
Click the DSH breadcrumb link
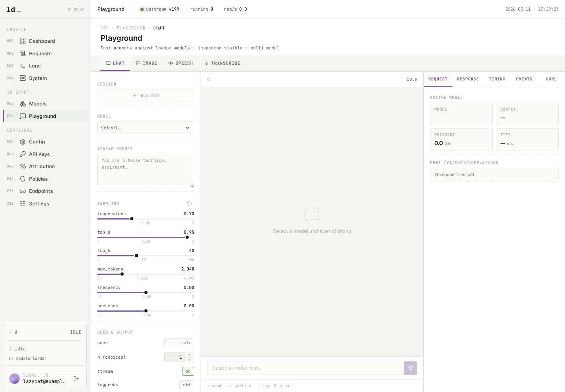105,28
